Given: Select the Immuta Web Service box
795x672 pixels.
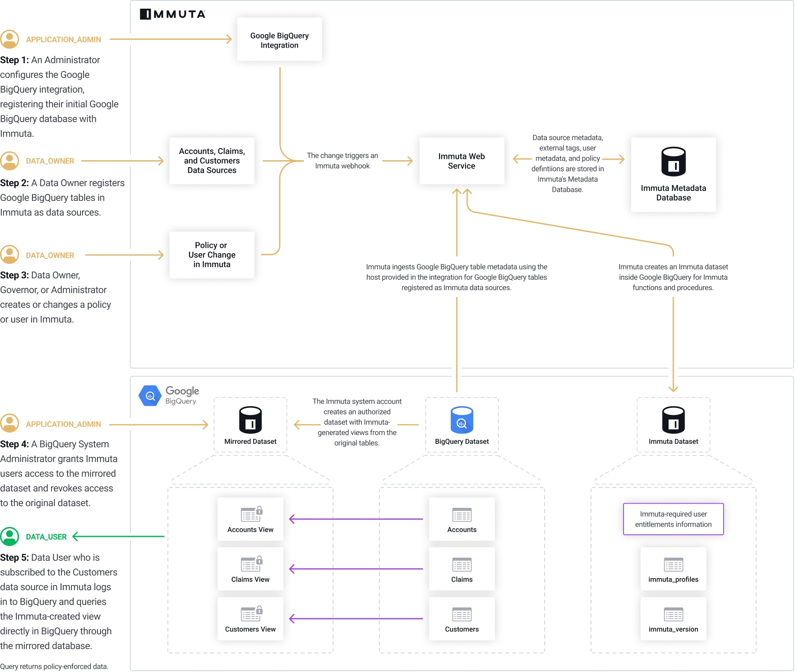Looking at the screenshot, I should point(462,161).
